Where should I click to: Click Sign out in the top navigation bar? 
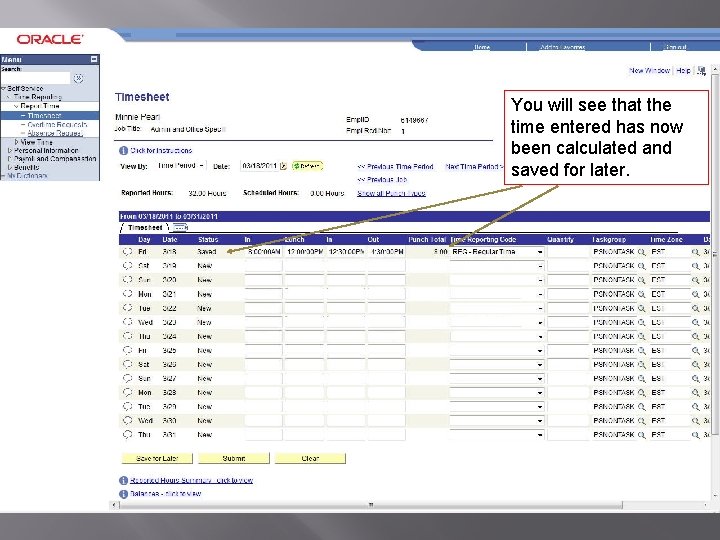(675, 47)
